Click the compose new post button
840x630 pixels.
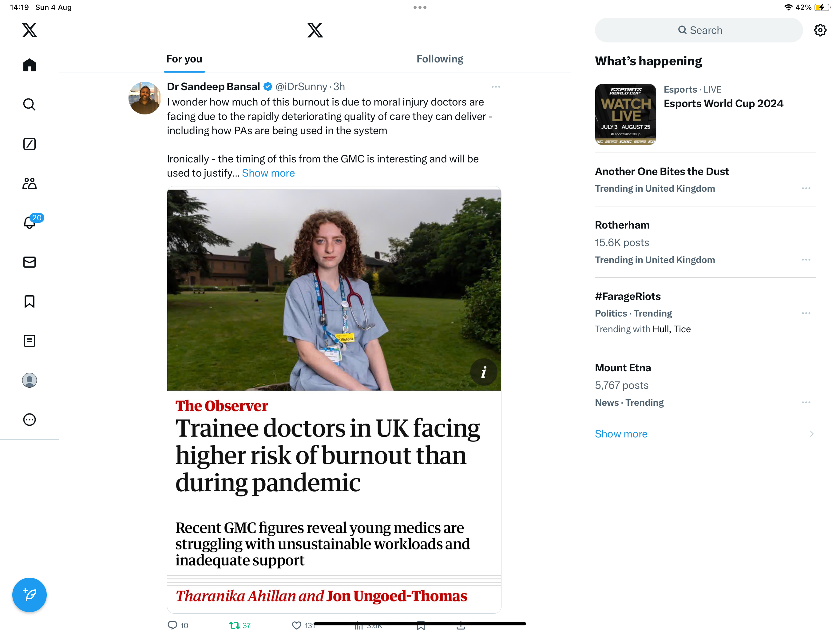tap(29, 595)
